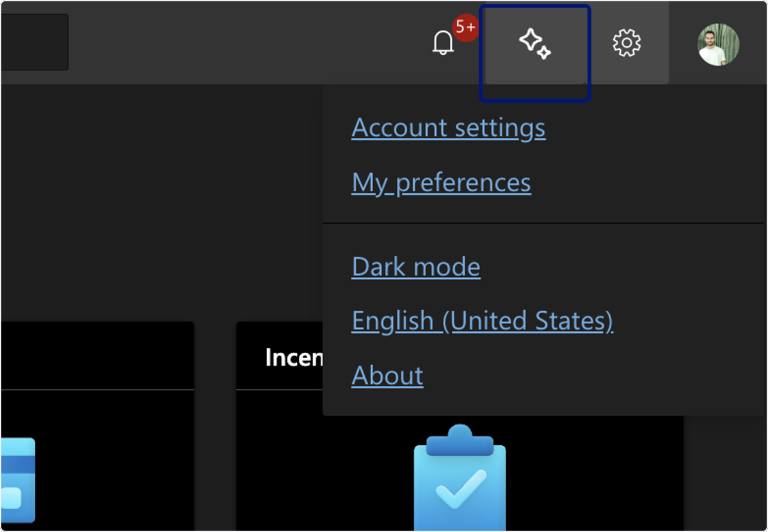
Task: Open the About link
Action: [x=387, y=375]
